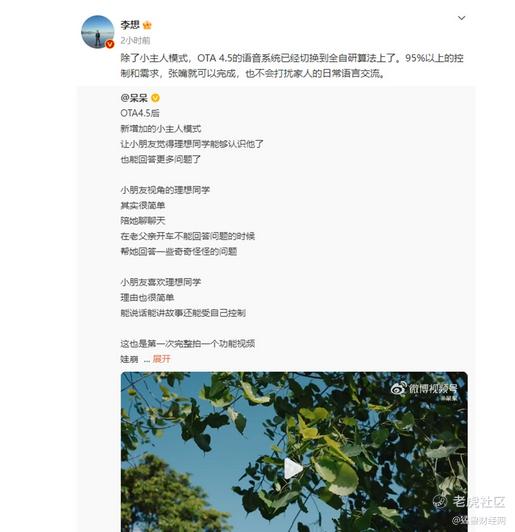Play the embedded Weibo video
The height and width of the screenshot is (532, 515).
[293, 469]
